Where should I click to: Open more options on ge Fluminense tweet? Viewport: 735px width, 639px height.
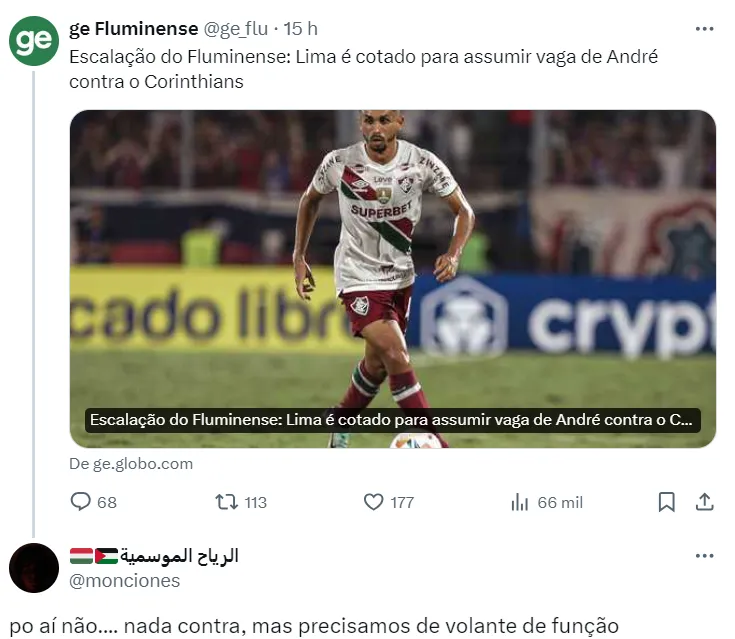click(x=705, y=29)
